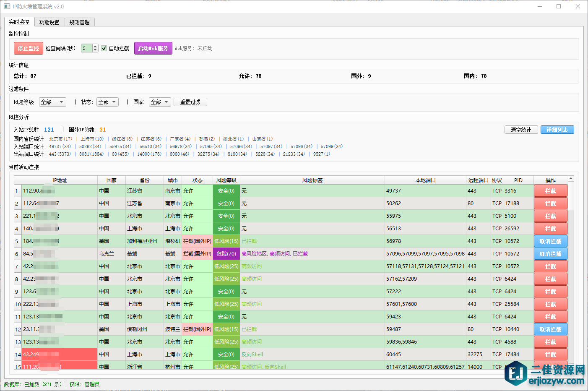The image size is (588, 391).
Task: Select row 14 red IP 43.249 cell
Action: (60, 355)
